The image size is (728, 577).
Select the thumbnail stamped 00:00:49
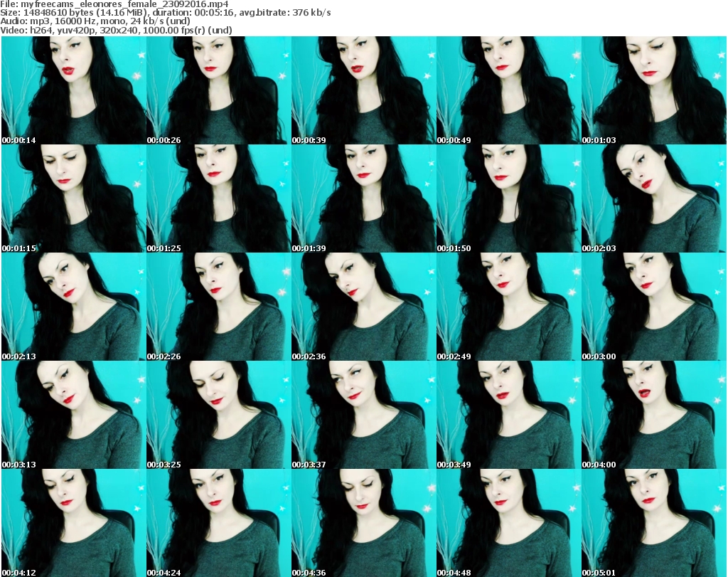tap(508, 90)
